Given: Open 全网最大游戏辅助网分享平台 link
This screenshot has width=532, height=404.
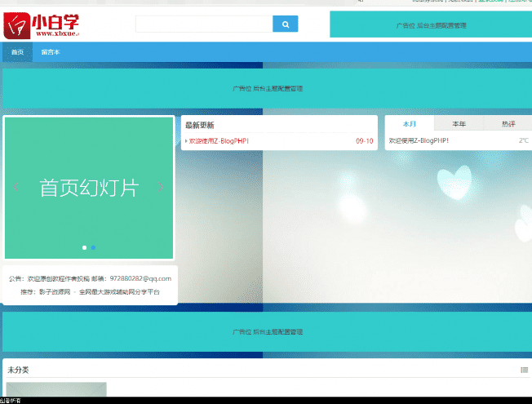Looking at the screenshot, I should click(x=119, y=291).
